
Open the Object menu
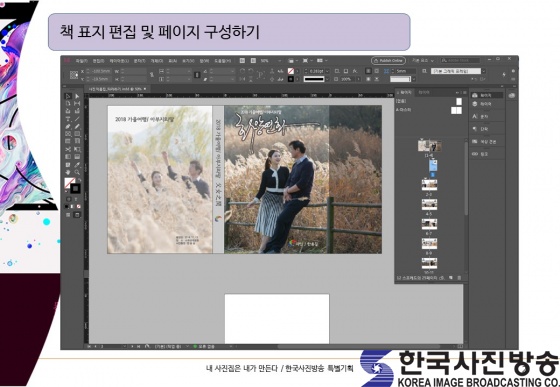point(157,61)
